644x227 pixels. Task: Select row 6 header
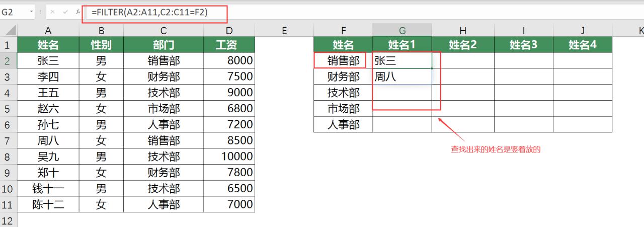pos(9,124)
